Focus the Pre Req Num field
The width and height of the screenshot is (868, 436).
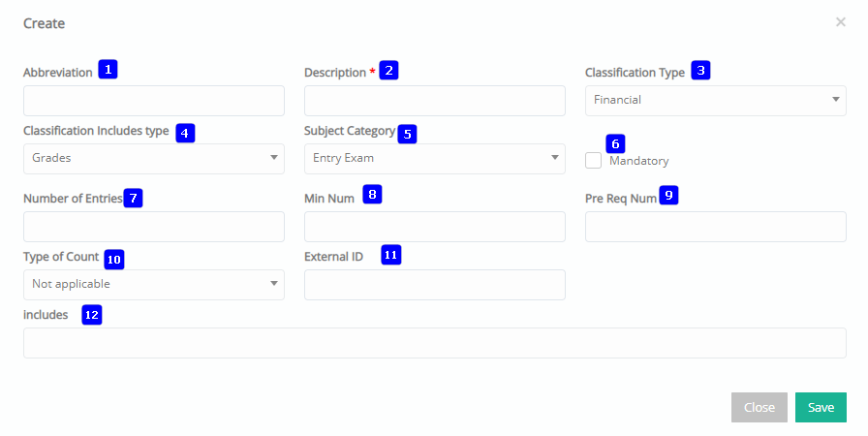tap(715, 227)
